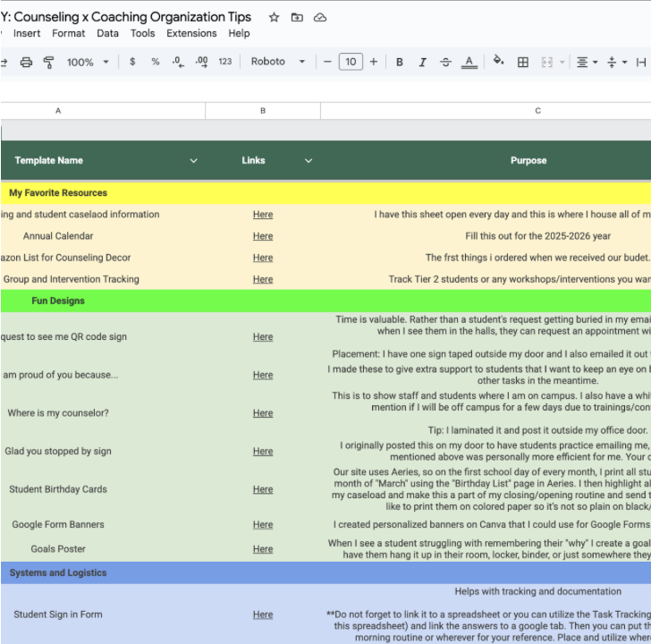Select 'Fill this out for the 2025-2026 year'
Screen dimensions: 651x644
537,236
